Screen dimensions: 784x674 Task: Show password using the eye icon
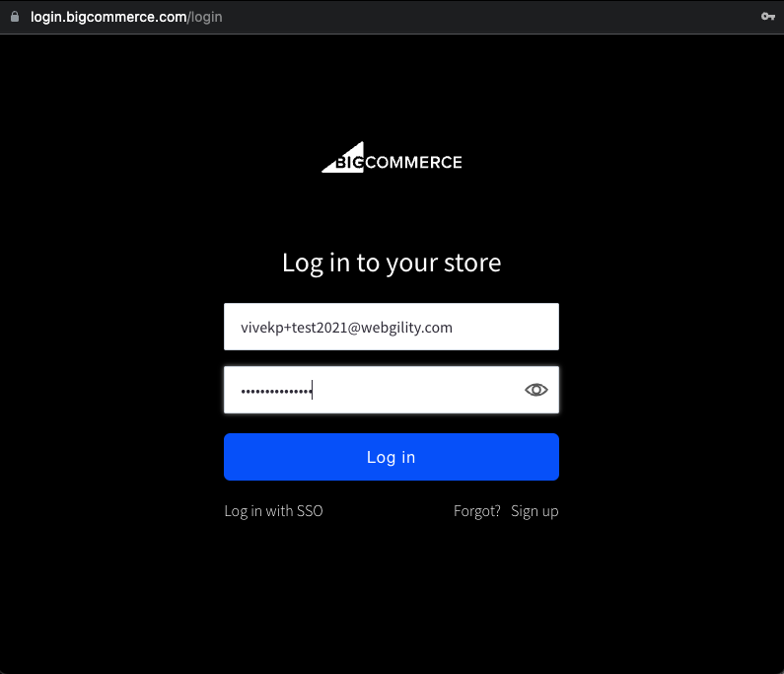[535, 390]
